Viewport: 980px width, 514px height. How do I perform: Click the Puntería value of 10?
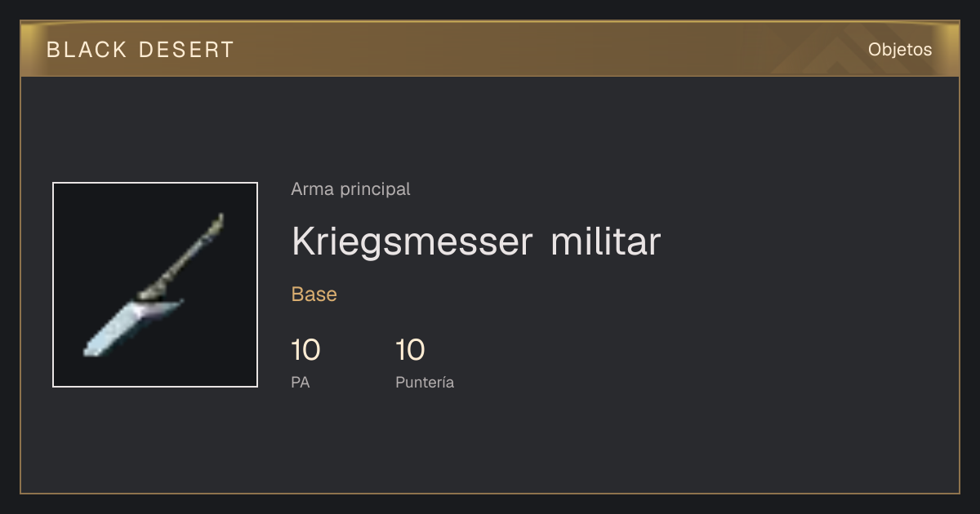coord(410,351)
